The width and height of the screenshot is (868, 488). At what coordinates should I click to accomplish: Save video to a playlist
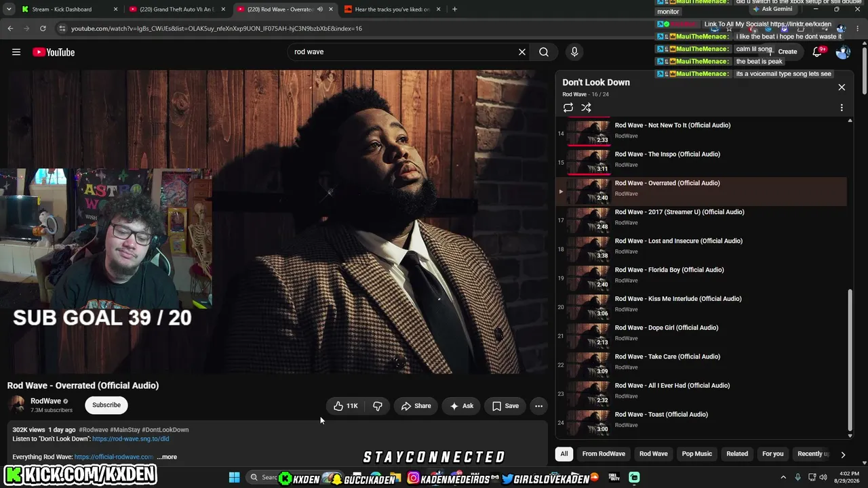505,406
